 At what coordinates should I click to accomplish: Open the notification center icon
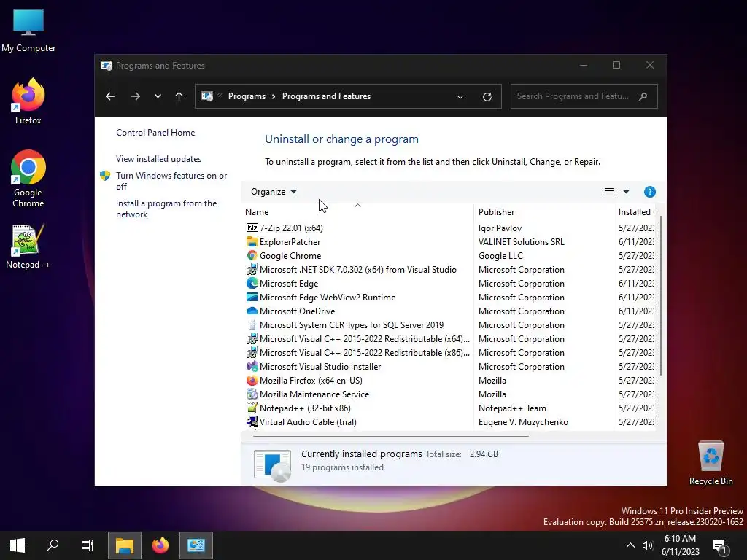pos(719,547)
